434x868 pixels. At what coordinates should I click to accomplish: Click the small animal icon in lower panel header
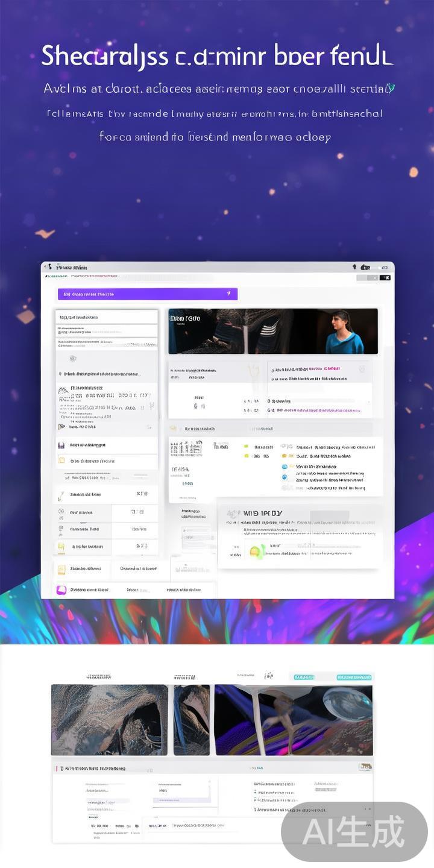(x=365, y=767)
